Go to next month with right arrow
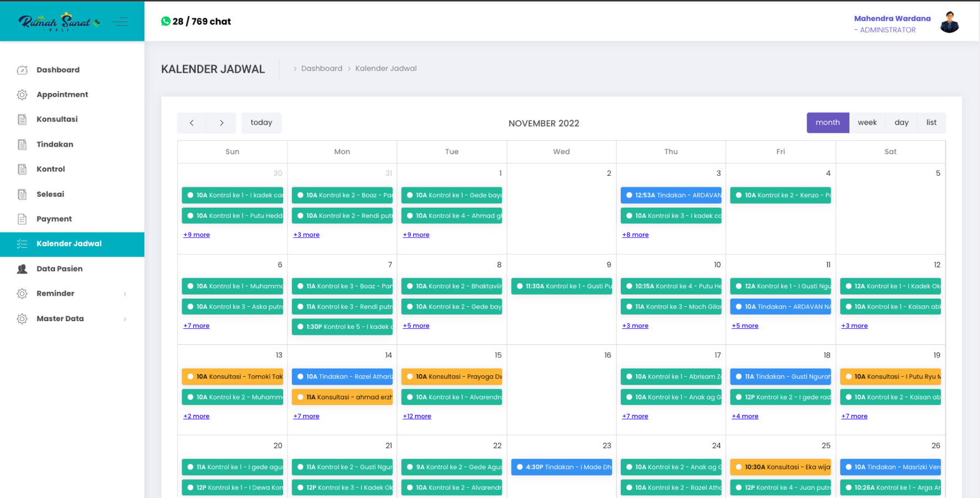 click(x=221, y=123)
